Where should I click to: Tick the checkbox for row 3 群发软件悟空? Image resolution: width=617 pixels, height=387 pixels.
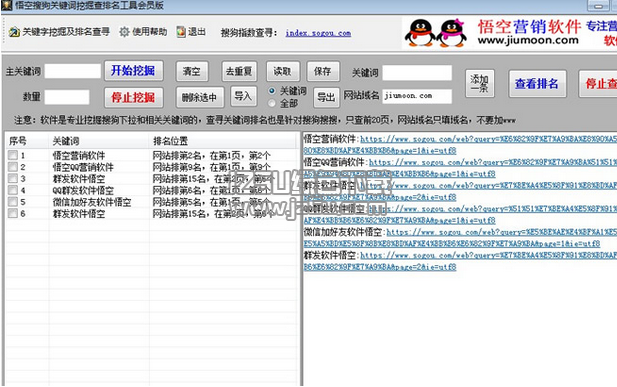pyautogui.click(x=13, y=178)
